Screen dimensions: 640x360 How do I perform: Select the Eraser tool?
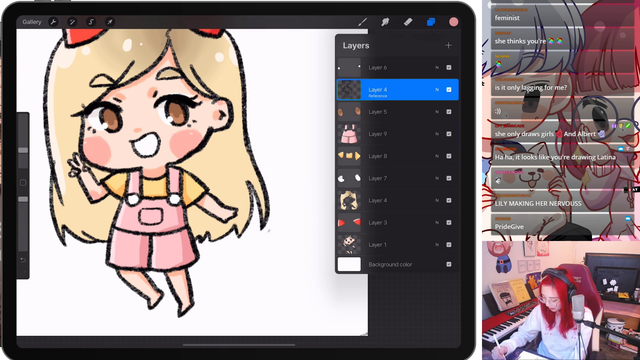408,22
